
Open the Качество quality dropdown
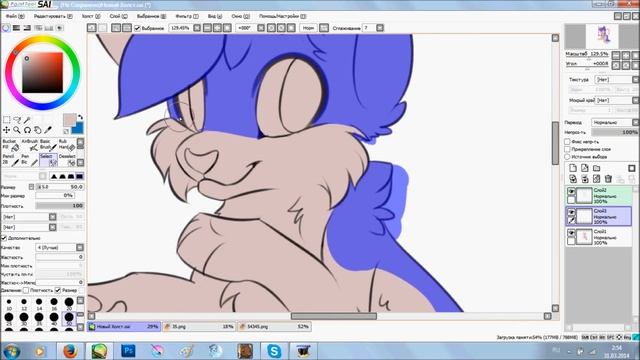click(60, 247)
